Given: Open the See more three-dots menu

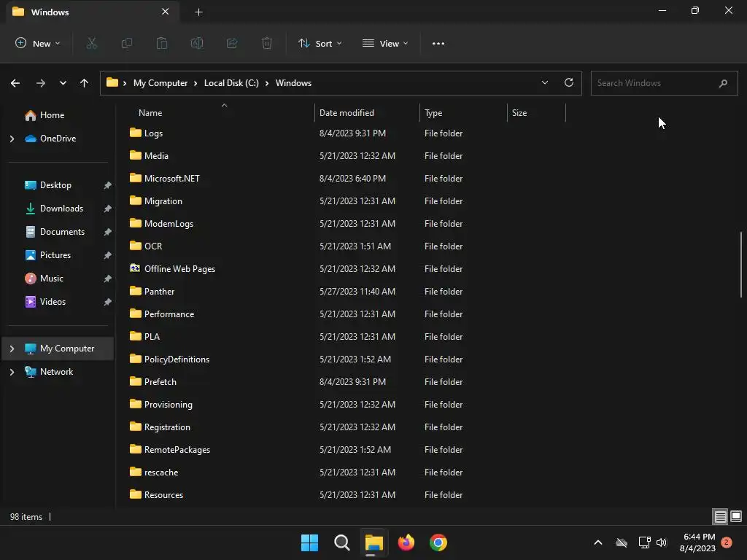Looking at the screenshot, I should click(x=438, y=43).
